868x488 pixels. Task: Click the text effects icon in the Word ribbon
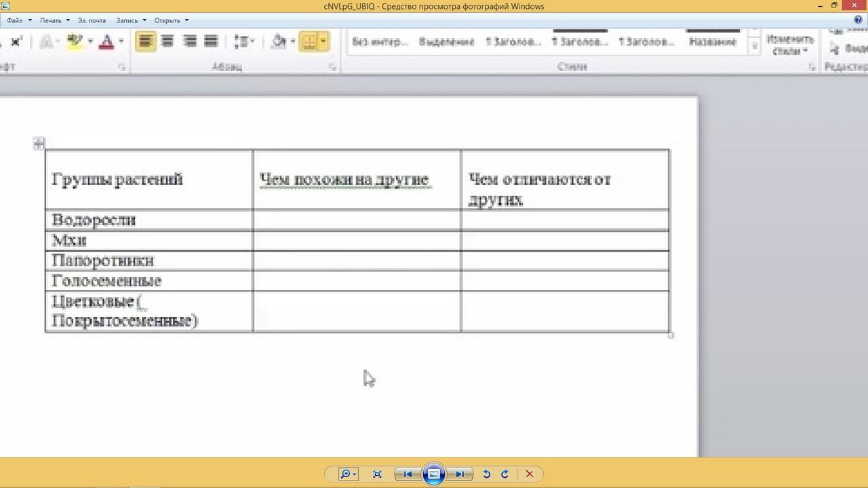pyautogui.click(x=46, y=41)
